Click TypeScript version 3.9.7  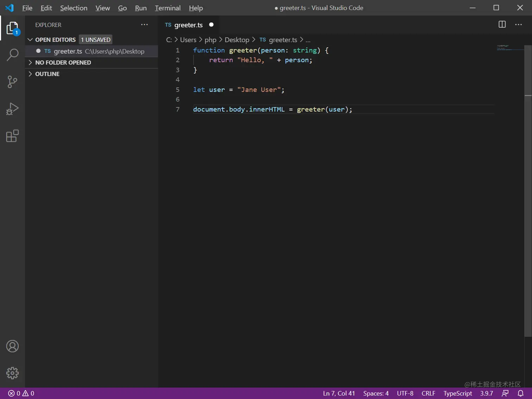[486, 393]
